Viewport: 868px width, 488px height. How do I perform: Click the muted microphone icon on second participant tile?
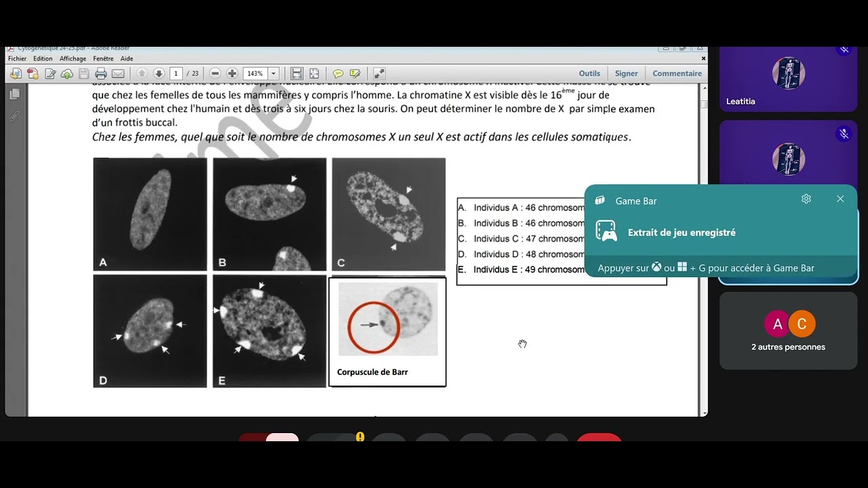pos(844,134)
